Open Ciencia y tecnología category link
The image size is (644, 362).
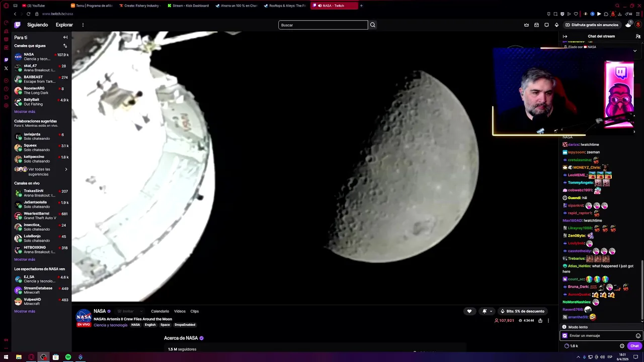tap(110, 325)
